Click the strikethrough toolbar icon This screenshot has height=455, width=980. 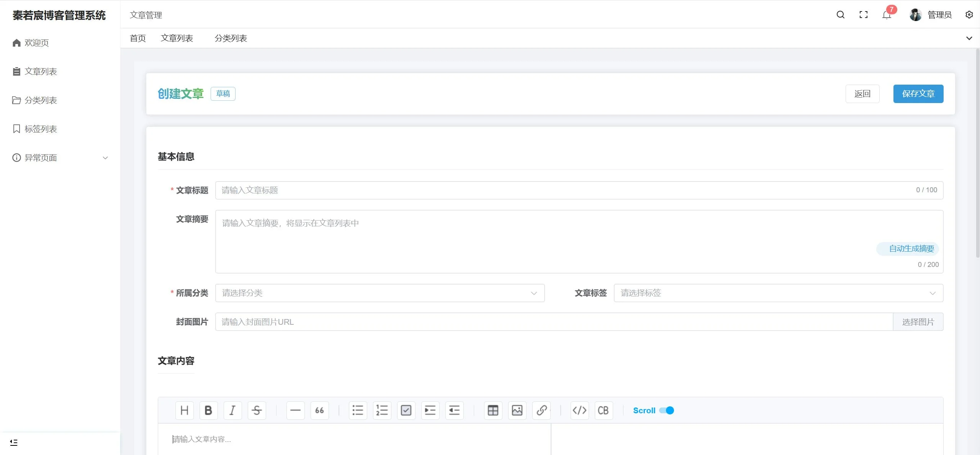point(257,410)
